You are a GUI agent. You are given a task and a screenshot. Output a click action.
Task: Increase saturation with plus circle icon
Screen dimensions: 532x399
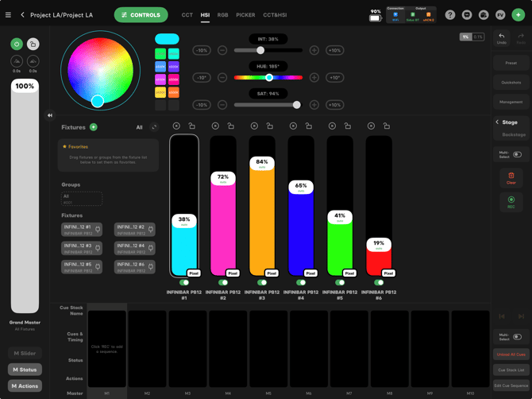pos(314,105)
